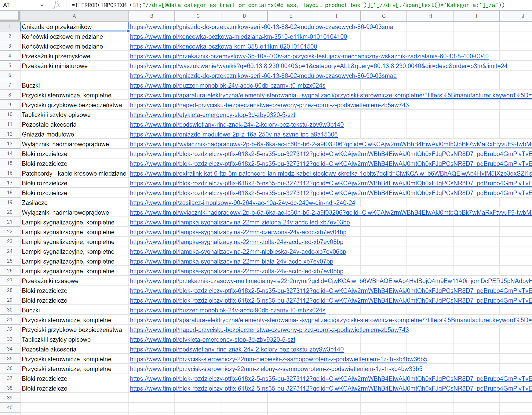Select empty cell A6
532x415 pixels.
pyautogui.click(x=74, y=76)
